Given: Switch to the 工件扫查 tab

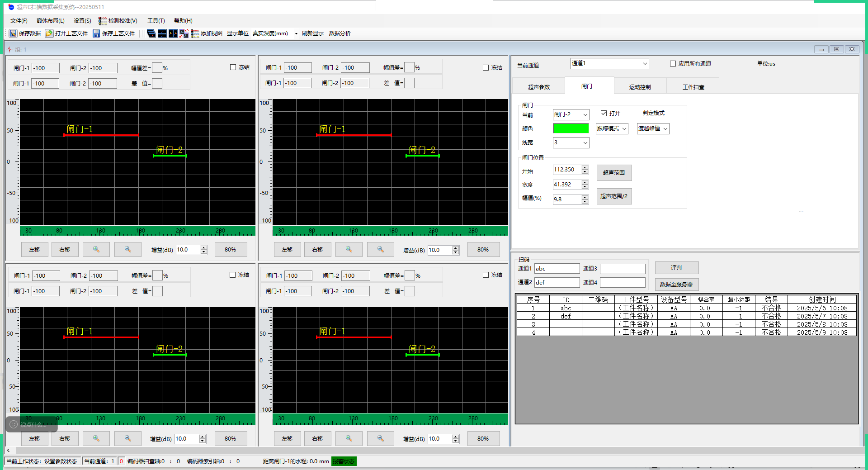Looking at the screenshot, I should [693, 87].
